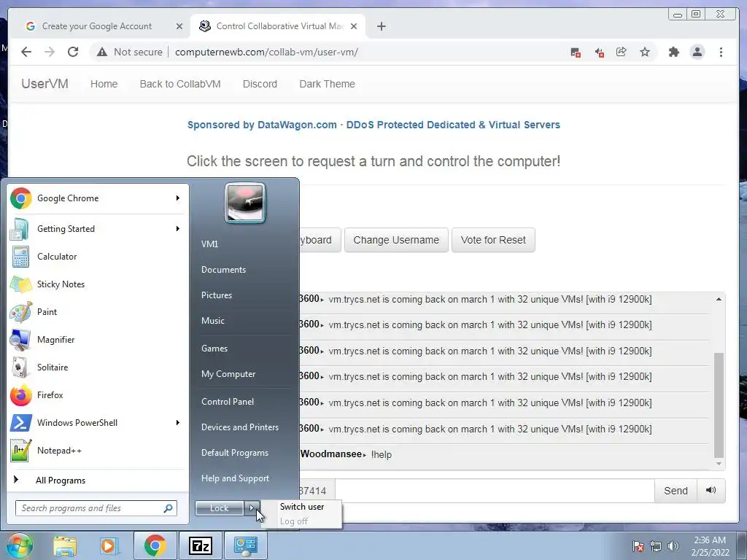Focus Search programs and files box

point(96,508)
